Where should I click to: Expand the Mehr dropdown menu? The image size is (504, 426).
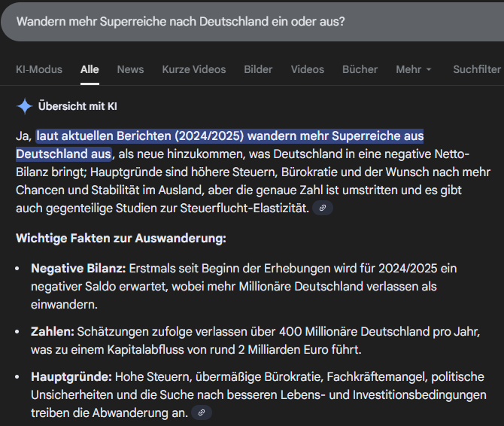coord(414,69)
